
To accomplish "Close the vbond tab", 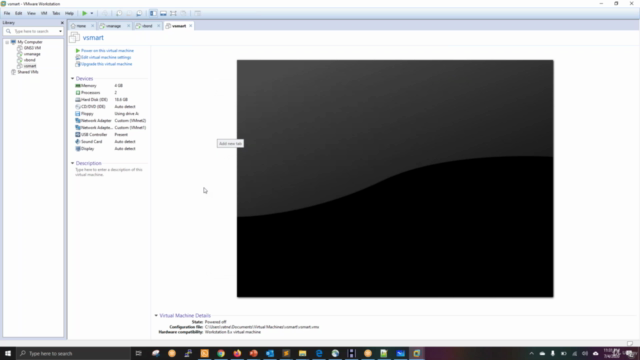I will click(x=159, y=26).
